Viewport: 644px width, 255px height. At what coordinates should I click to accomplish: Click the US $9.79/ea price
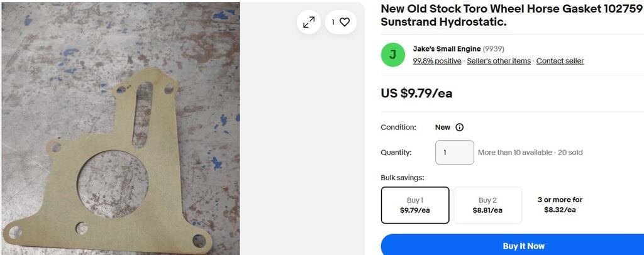(x=416, y=94)
